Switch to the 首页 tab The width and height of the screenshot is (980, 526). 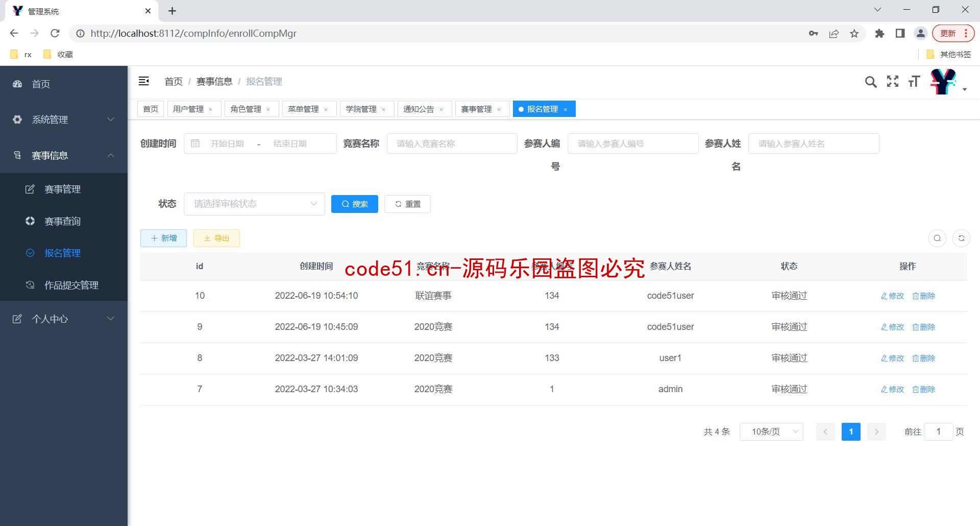(151, 109)
